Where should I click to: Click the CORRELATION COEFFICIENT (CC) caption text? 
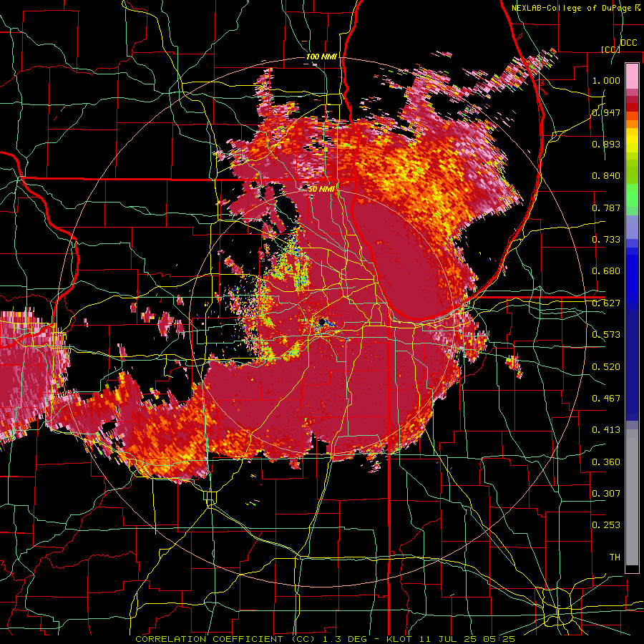click(x=225, y=639)
